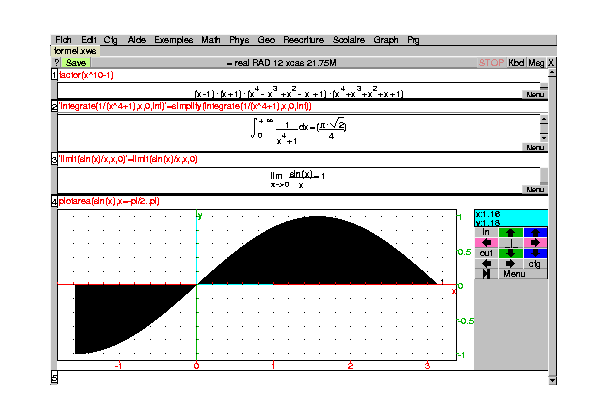Click the green up arrow in graph panel
607x419 pixels.
click(511, 232)
